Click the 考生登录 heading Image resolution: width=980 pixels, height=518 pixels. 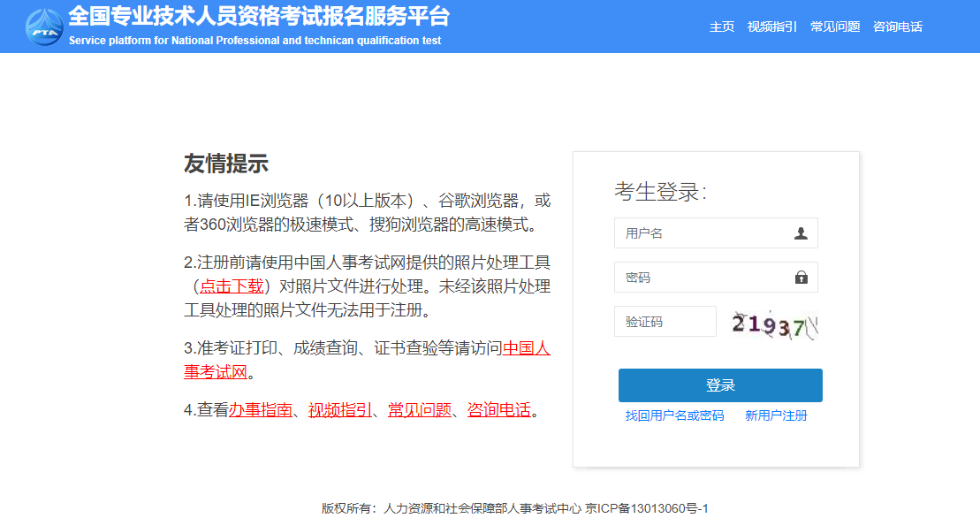[x=660, y=192]
